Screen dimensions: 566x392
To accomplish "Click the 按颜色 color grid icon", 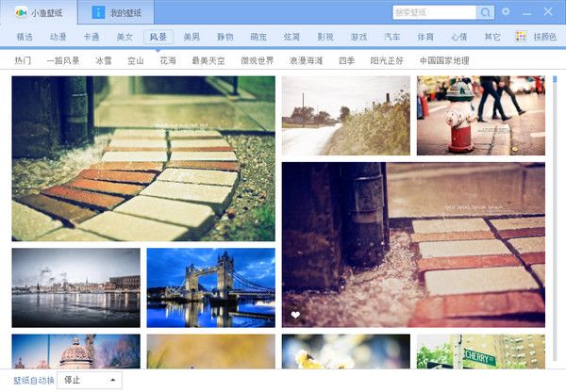I will pyautogui.click(x=521, y=37).
